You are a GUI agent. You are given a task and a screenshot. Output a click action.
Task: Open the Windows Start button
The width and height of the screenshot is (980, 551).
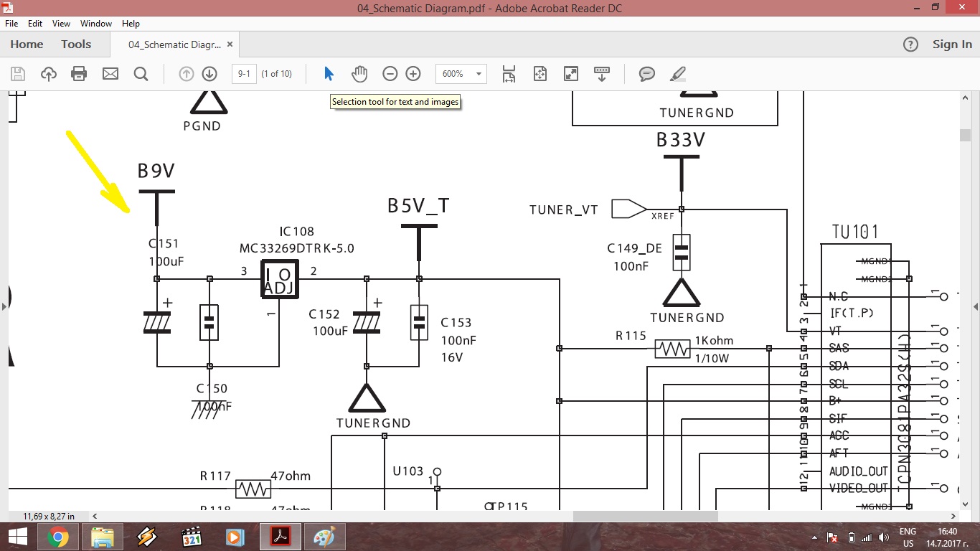(x=17, y=537)
